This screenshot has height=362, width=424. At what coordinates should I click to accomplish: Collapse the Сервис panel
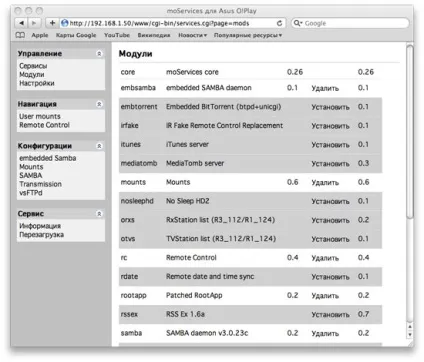[x=99, y=214]
